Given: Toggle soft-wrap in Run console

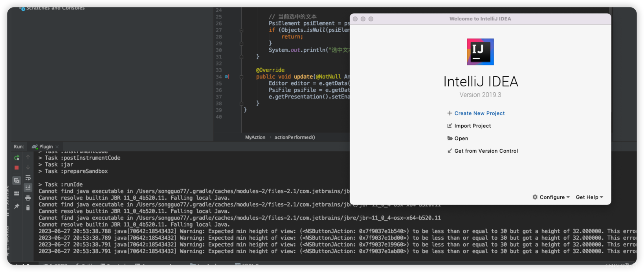Looking at the screenshot, I should click(28, 177).
